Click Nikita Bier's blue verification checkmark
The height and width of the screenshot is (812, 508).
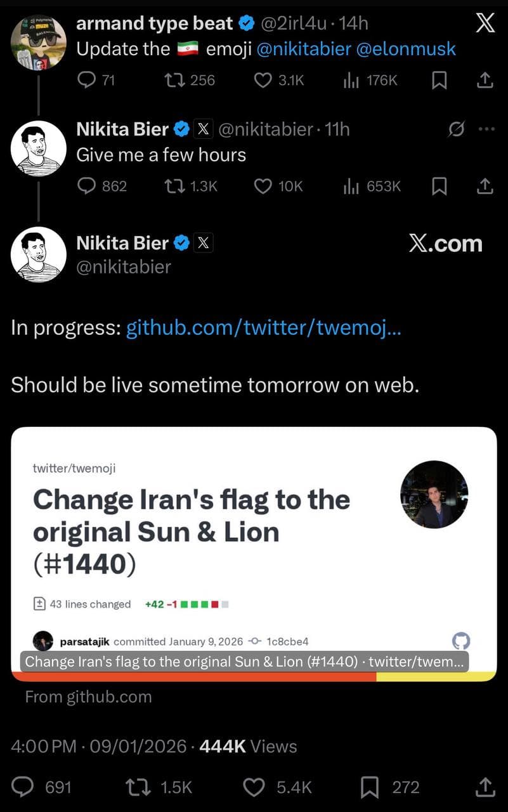(x=181, y=242)
